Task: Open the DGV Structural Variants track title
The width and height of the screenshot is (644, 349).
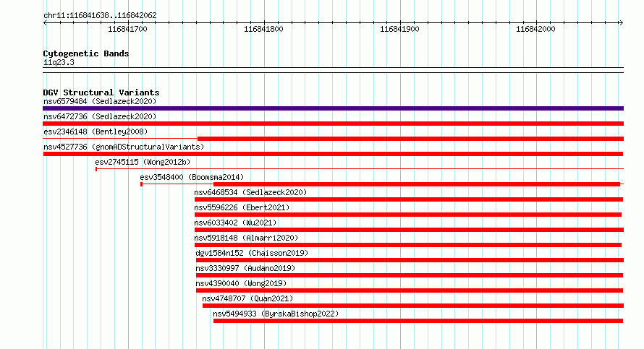Action: point(101,92)
